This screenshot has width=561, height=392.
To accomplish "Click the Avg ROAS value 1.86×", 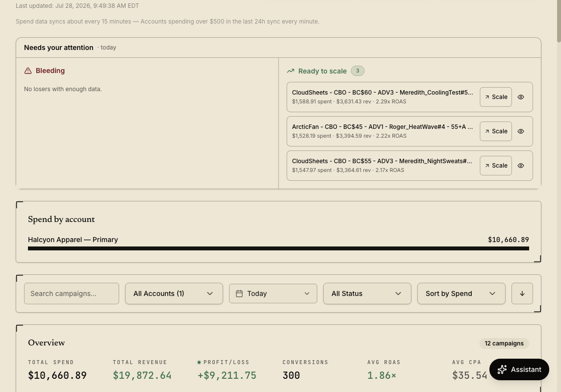I will [x=382, y=375].
